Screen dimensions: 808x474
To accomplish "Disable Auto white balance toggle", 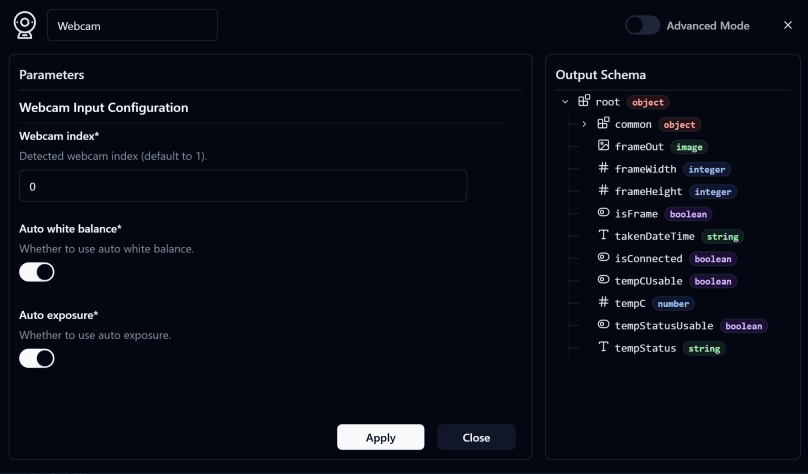I will coord(37,272).
